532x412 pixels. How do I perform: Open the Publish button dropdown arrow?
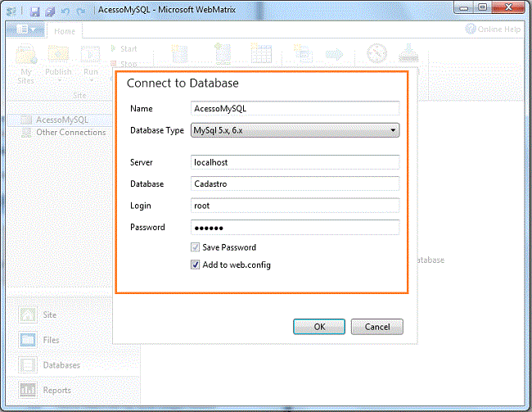pyautogui.click(x=60, y=81)
